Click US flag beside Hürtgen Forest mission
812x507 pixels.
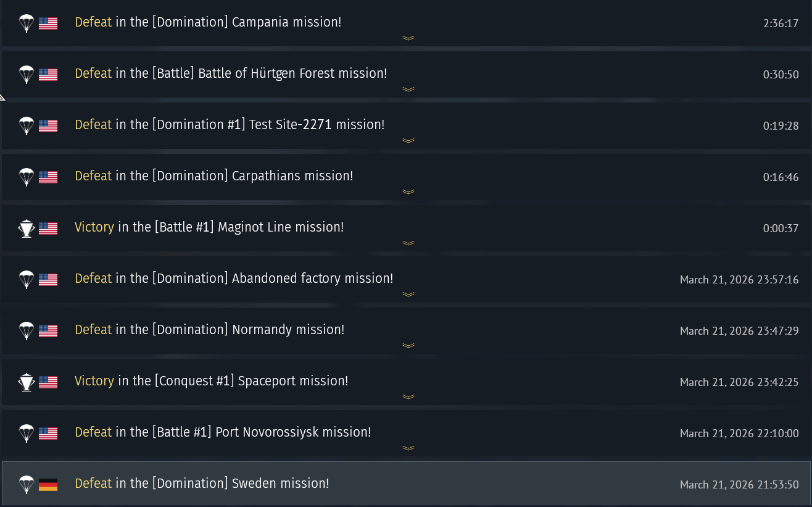coord(48,75)
